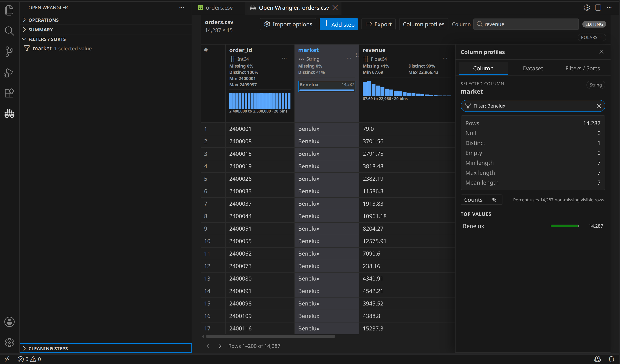Open Manage gear in activity bar
The height and width of the screenshot is (364, 620).
[9, 342]
